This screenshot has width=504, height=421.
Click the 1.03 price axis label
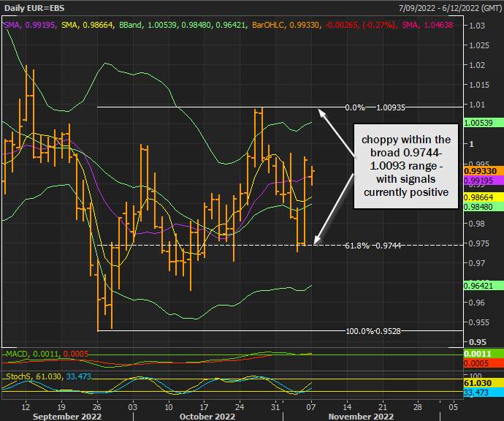tap(477, 26)
